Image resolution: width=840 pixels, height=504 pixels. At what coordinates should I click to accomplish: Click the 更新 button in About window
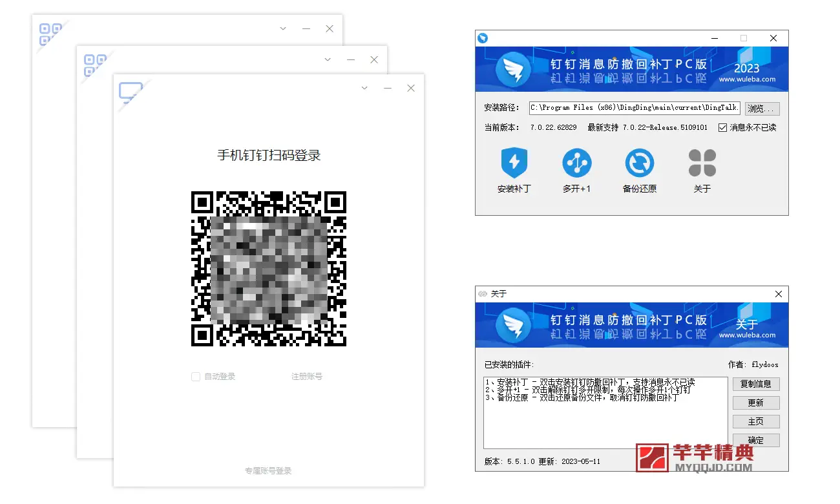[756, 403]
